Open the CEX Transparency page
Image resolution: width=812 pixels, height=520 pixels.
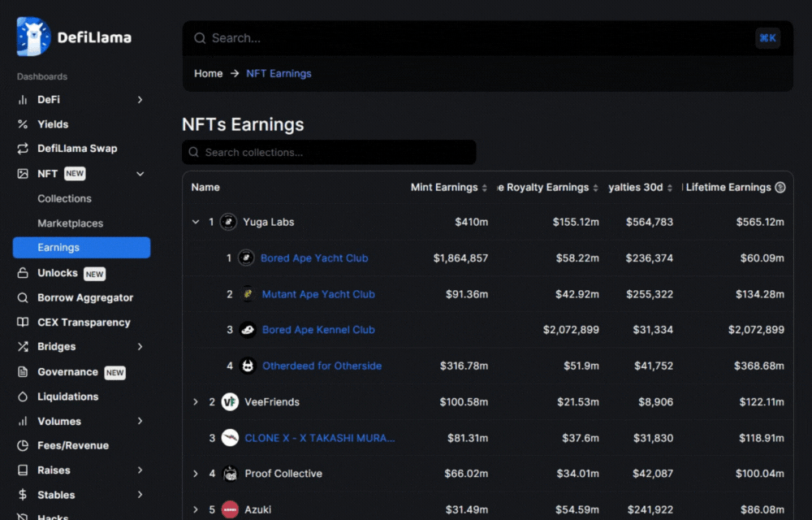coord(84,322)
